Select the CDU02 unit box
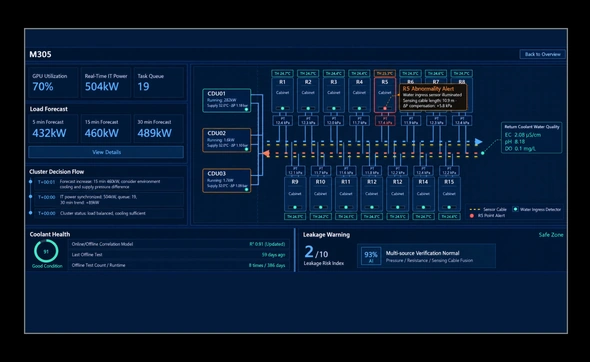Viewport: 590px width, 362px height. (227, 140)
